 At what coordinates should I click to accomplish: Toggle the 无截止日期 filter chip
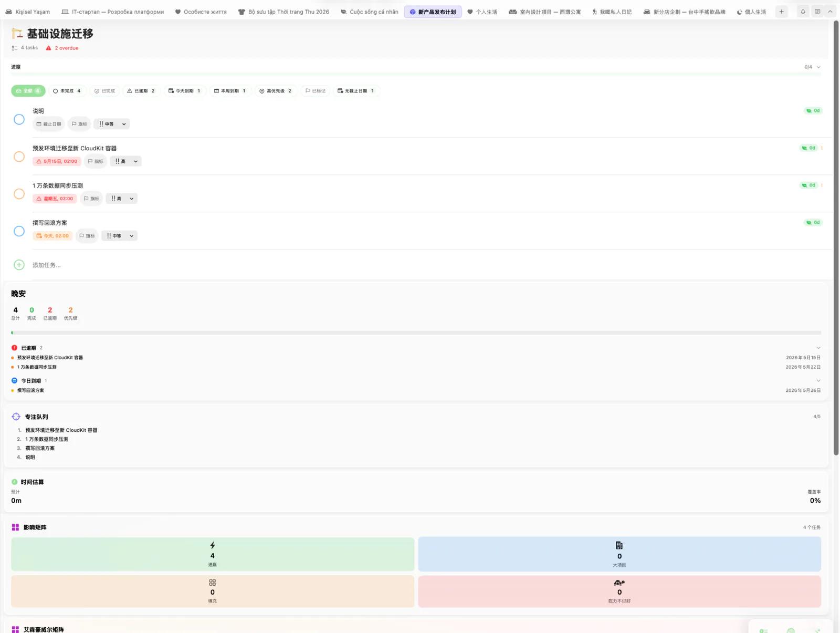pyautogui.click(x=356, y=91)
